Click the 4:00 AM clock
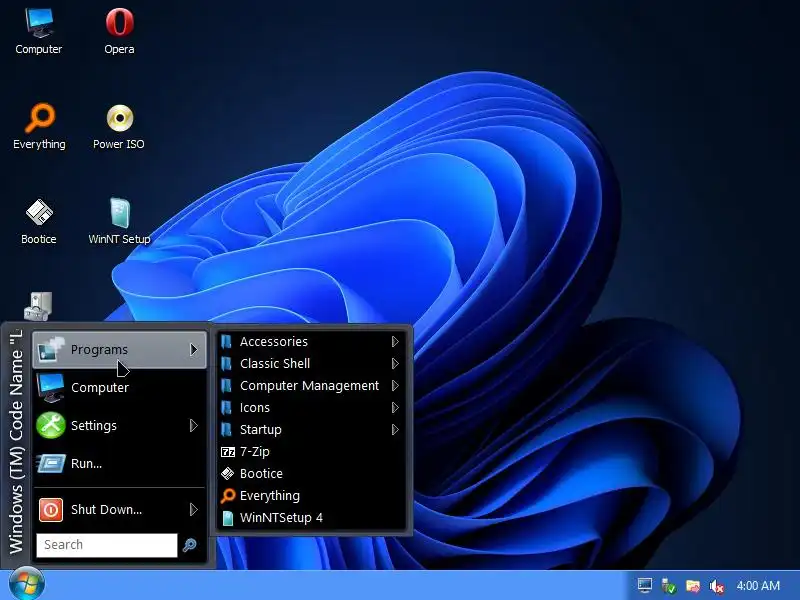This screenshot has height=600, width=800. [x=758, y=586]
